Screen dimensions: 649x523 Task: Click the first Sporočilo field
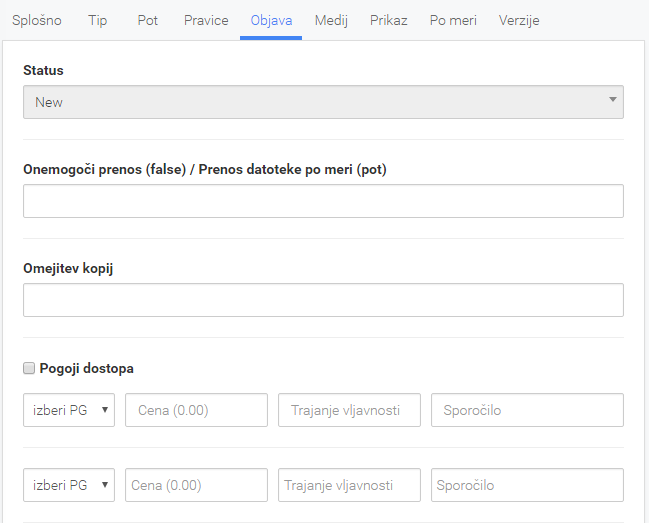527,410
